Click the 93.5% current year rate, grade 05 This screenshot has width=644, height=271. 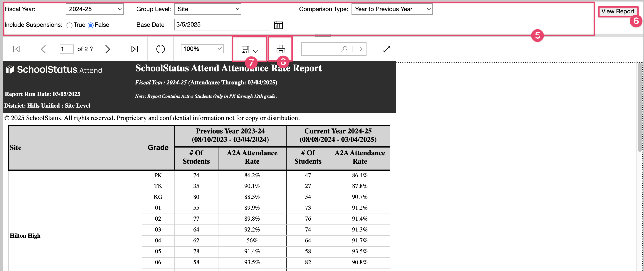pos(360,251)
